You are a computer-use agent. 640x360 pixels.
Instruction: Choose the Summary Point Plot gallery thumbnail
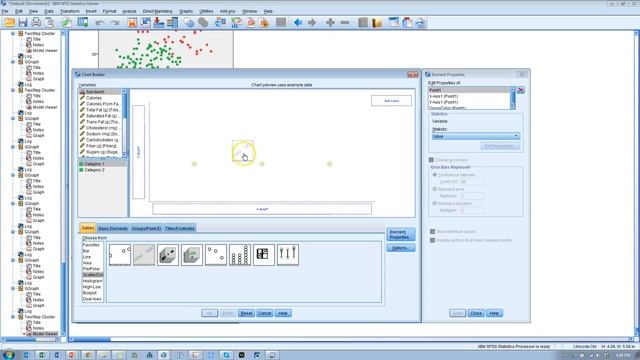pyautogui.click(x=216, y=255)
